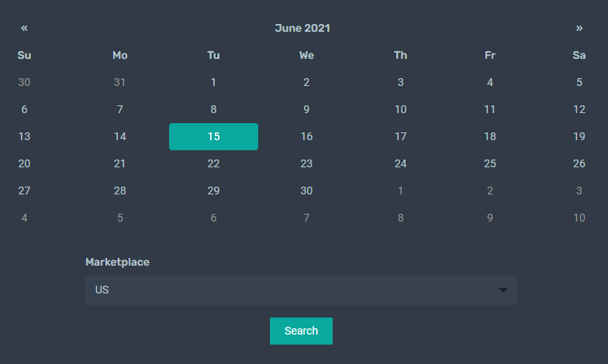The width and height of the screenshot is (608, 364).
Task: Pick Friday June 25
Action: pyautogui.click(x=490, y=164)
